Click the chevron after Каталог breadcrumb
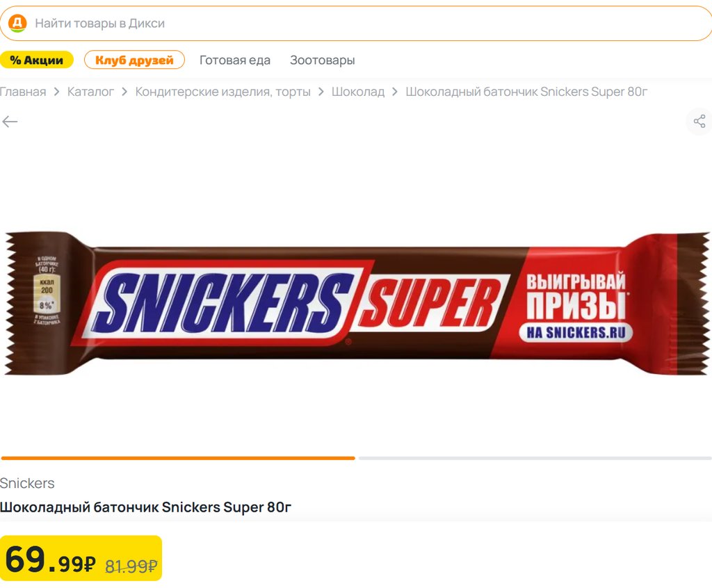The height and width of the screenshot is (588, 712). [124, 92]
